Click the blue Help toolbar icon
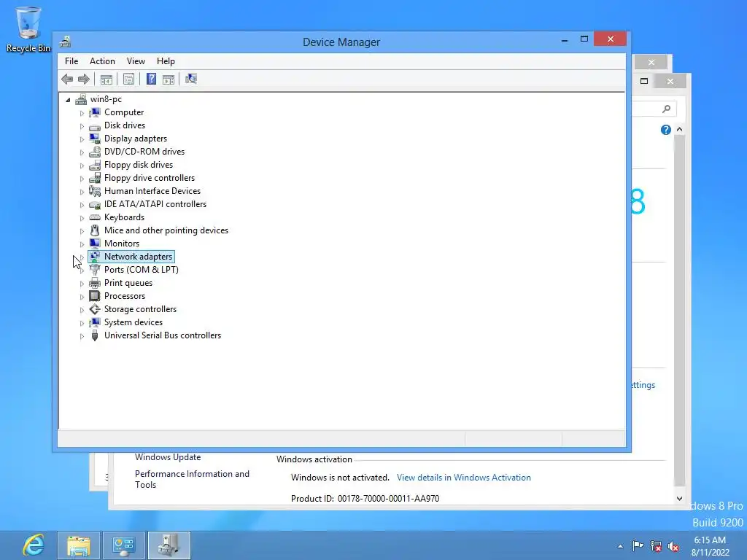747x560 pixels. point(151,79)
